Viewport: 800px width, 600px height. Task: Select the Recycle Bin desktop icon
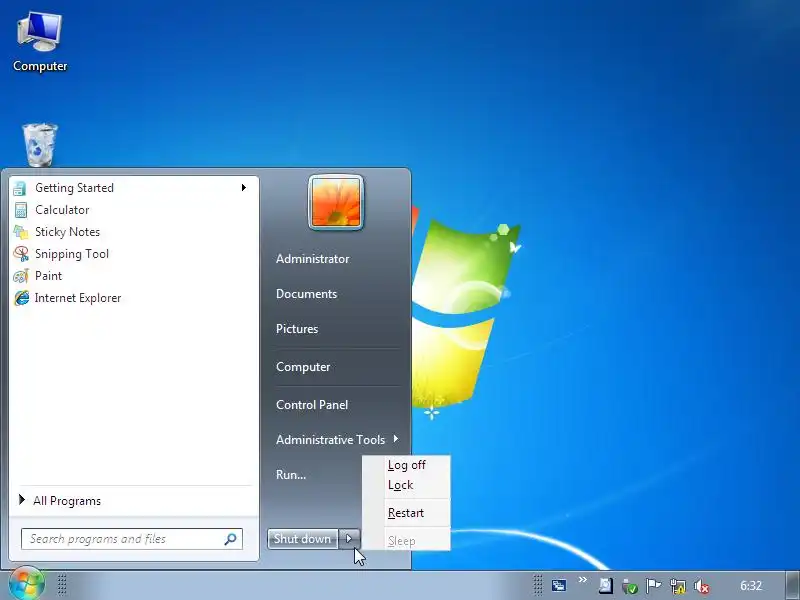tap(40, 145)
